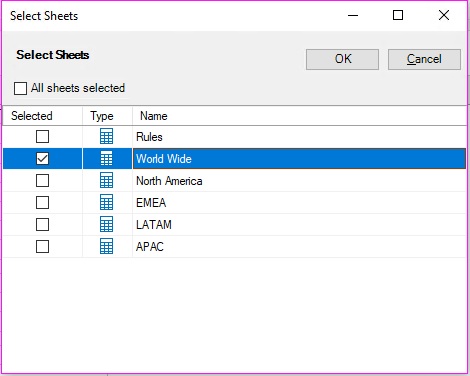Select the Rules name text
Image resolution: width=470 pixels, height=376 pixels.
click(149, 137)
